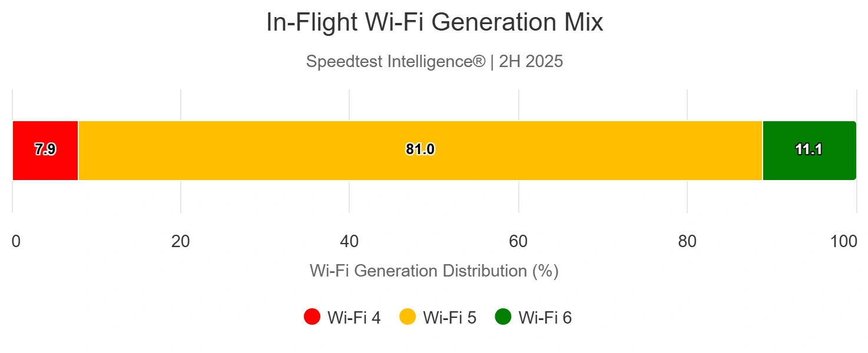The image size is (868, 353).
Task: Click the Speedtest Intelligence subtitle text
Action: point(435,61)
